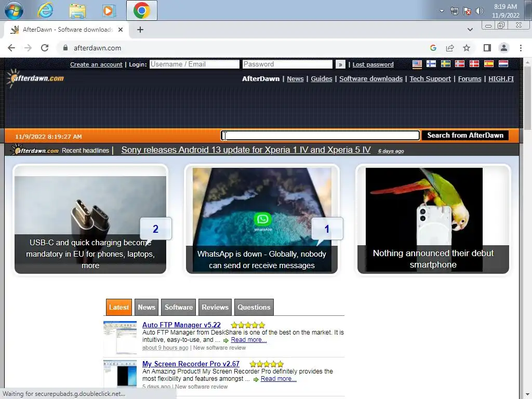Image resolution: width=532 pixels, height=399 pixels.
Task: Go forward in Chrome
Action: click(28, 48)
